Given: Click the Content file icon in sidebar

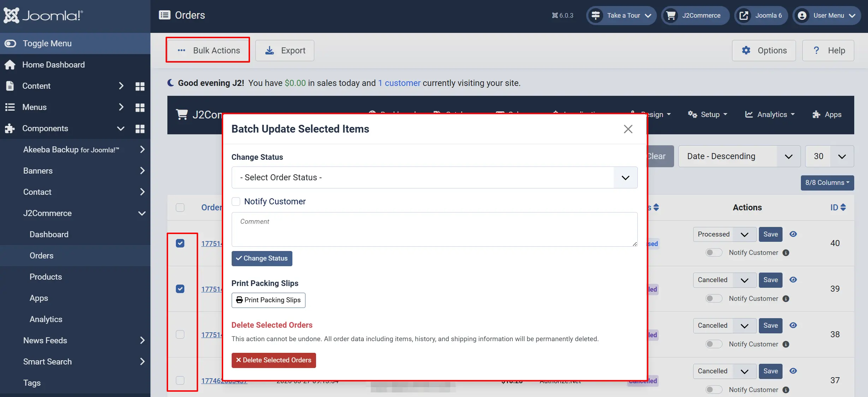Looking at the screenshot, I should click(x=10, y=86).
